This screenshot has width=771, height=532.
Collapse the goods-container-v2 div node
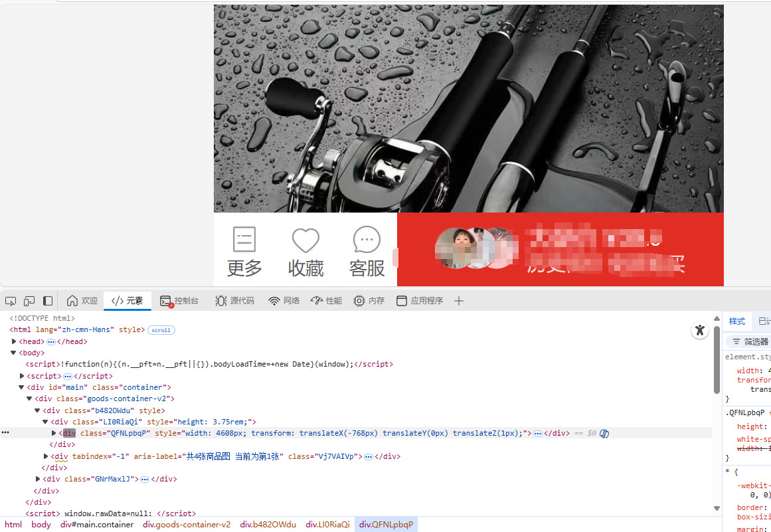tap(29, 399)
